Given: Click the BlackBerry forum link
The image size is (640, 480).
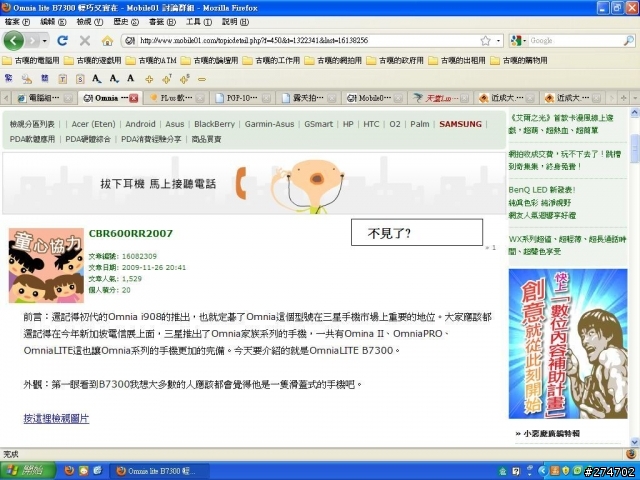Looking at the screenshot, I should (214, 124).
